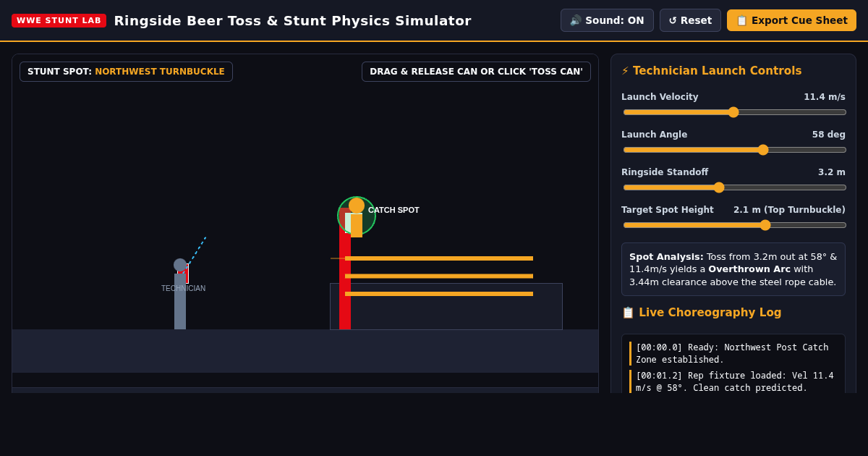Click the TECHNICIAN label

[x=183, y=288]
